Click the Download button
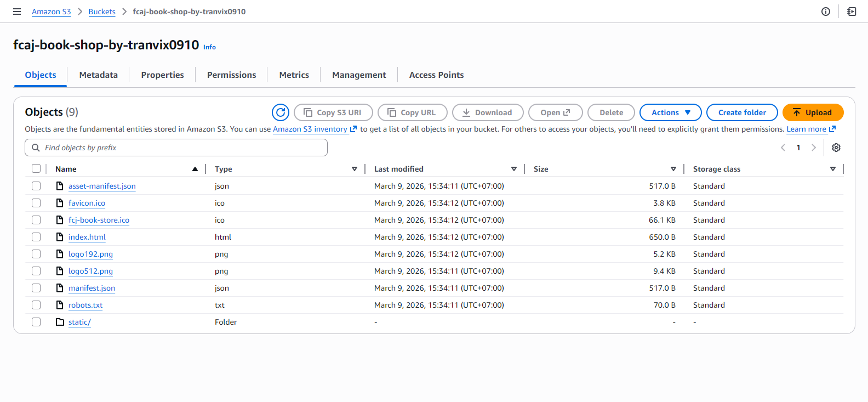 488,112
